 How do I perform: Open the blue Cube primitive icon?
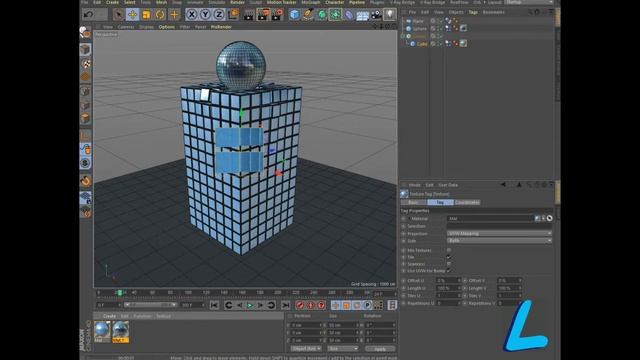click(294, 15)
